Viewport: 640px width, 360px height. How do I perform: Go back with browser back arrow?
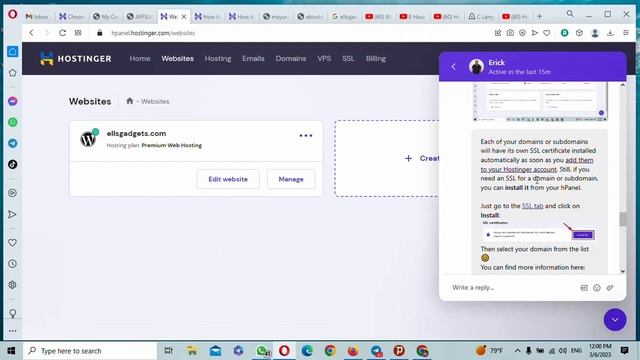click(31, 33)
